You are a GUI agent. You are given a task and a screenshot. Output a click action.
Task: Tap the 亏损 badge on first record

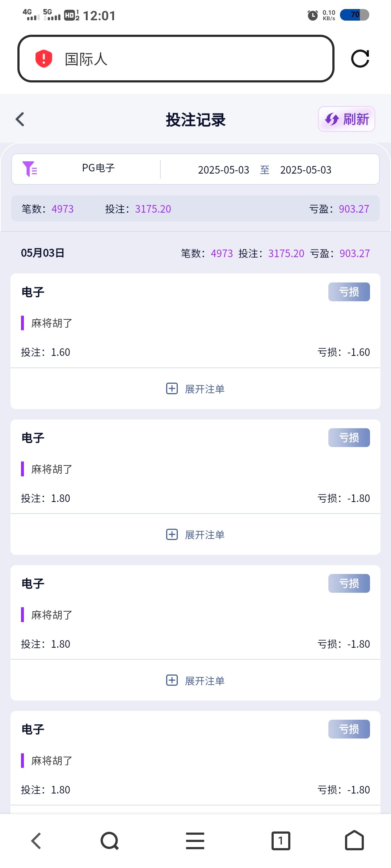349,292
